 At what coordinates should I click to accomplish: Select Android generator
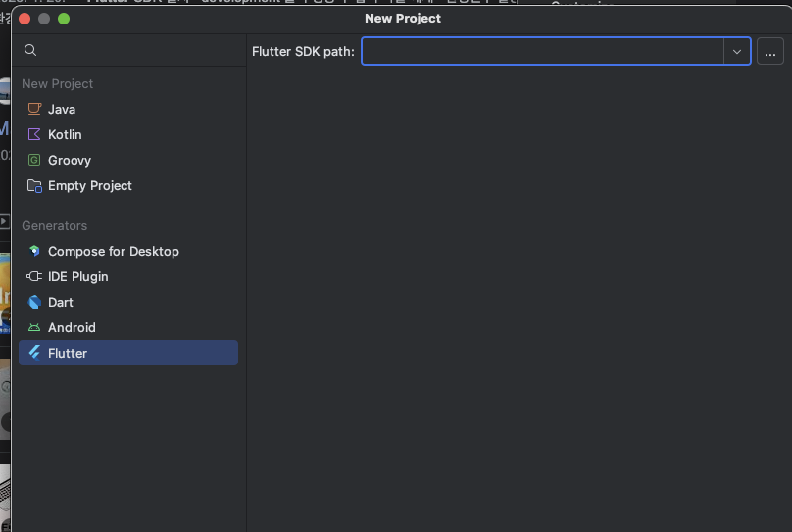(x=128, y=327)
